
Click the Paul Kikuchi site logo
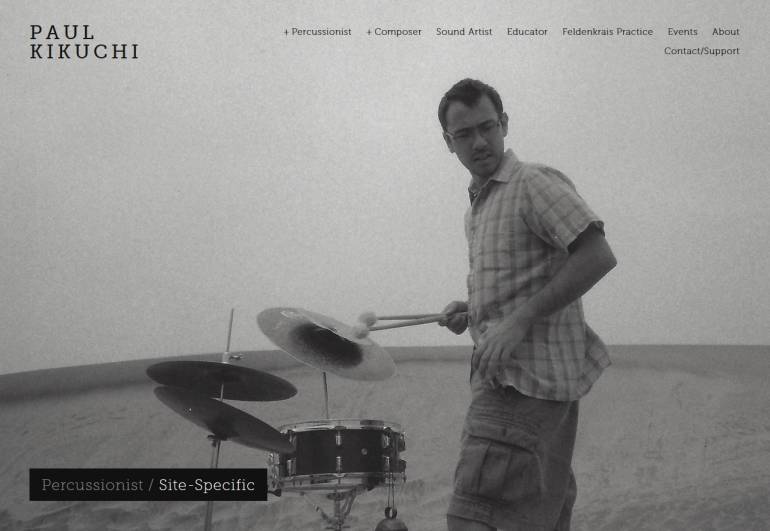[84, 42]
